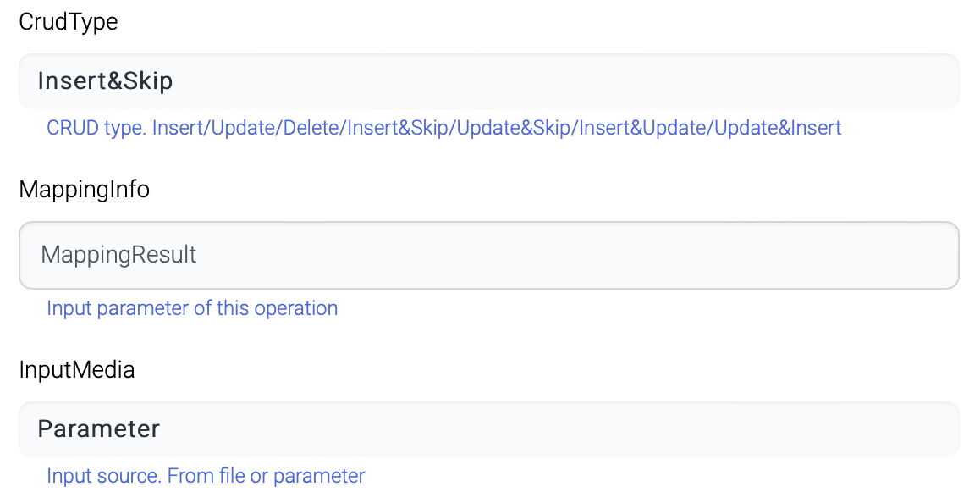Click the MappingInfo field label

(85, 190)
